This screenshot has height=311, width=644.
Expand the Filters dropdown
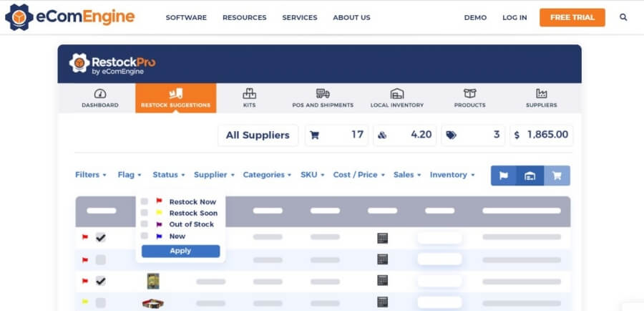91,175
